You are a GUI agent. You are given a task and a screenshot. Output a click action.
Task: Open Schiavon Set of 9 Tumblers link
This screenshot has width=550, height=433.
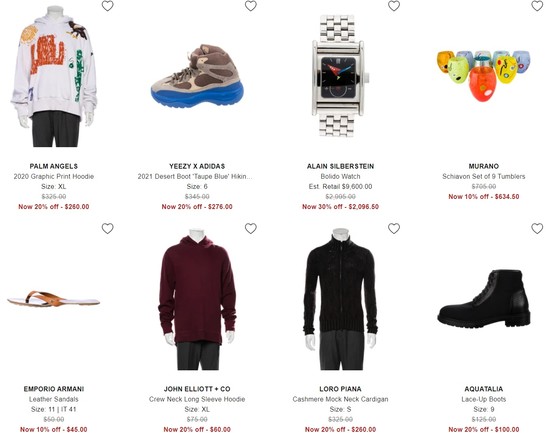tap(484, 176)
